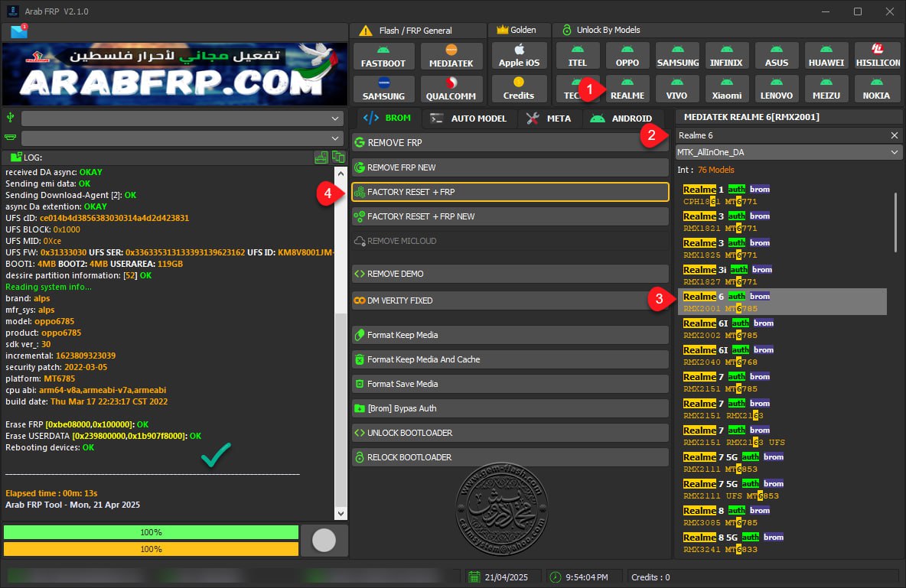Switch to the META tab

[x=549, y=119]
